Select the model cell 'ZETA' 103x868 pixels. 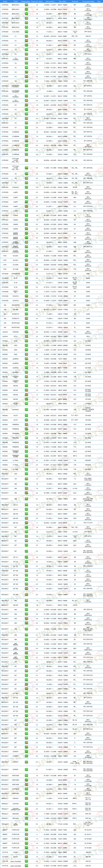16,336
